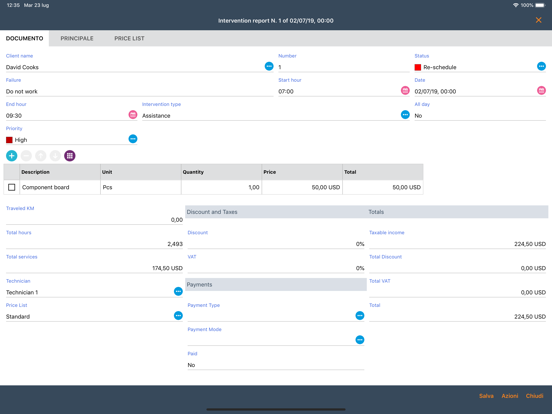Screen dimensions: 552x414
Task: Click the VAT percentage field
Action: (x=276, y=268)
